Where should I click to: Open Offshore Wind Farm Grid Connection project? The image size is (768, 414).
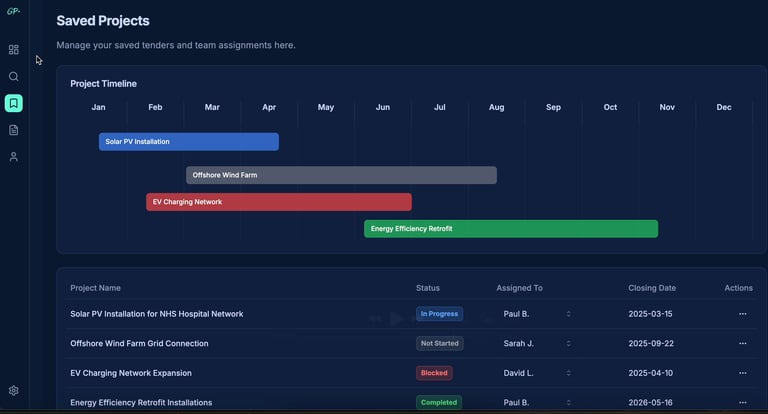coord(139,343)
